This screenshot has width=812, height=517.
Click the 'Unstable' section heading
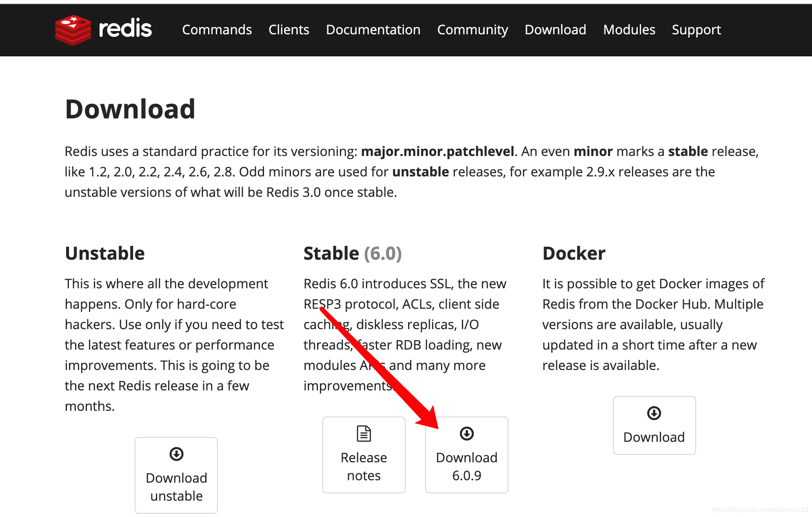pos(104,253)
